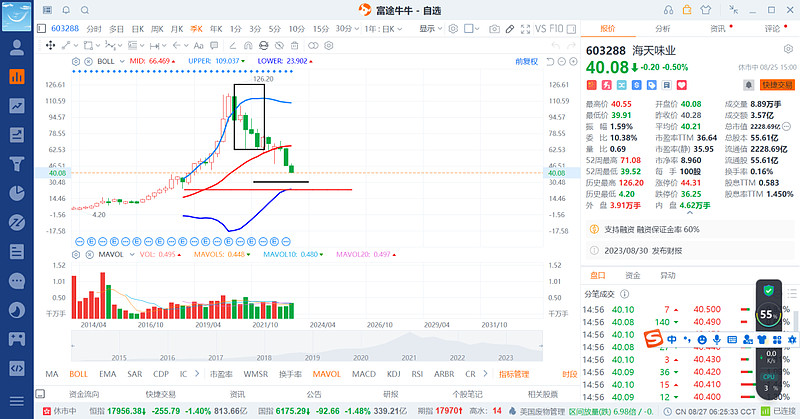Open the pie chart sidebar icon
Screen dimensions: 800x419
(17, 193)
